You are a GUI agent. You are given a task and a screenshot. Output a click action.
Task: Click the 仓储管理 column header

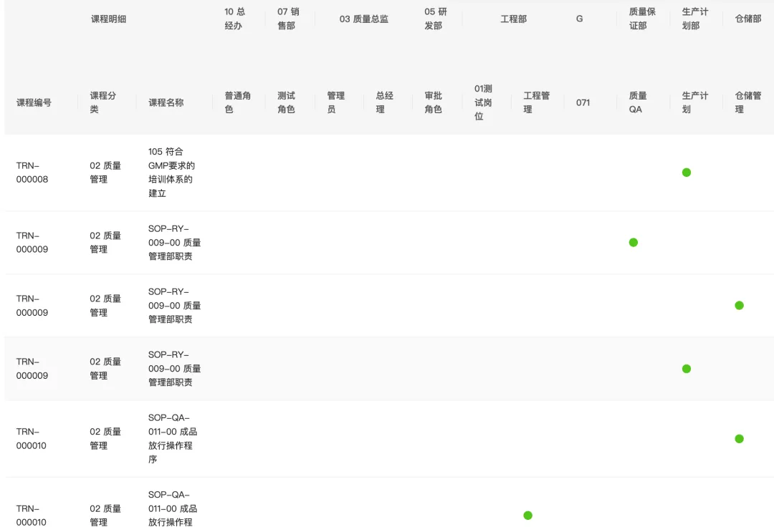[x=747, y=102]
